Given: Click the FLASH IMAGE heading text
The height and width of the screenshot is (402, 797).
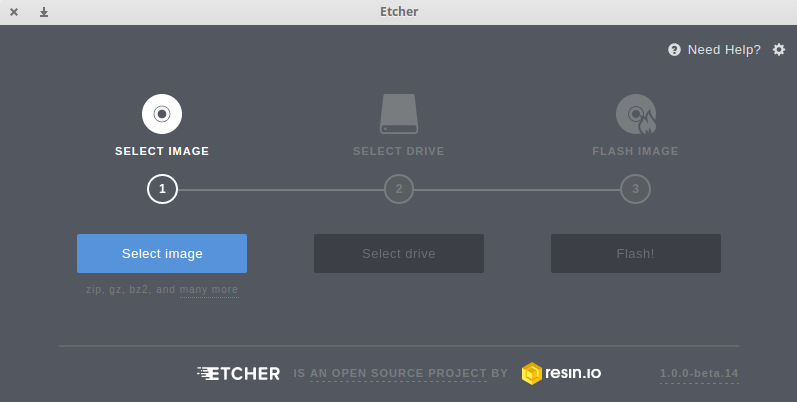Looking at the screenshot, I should [635, 151].
